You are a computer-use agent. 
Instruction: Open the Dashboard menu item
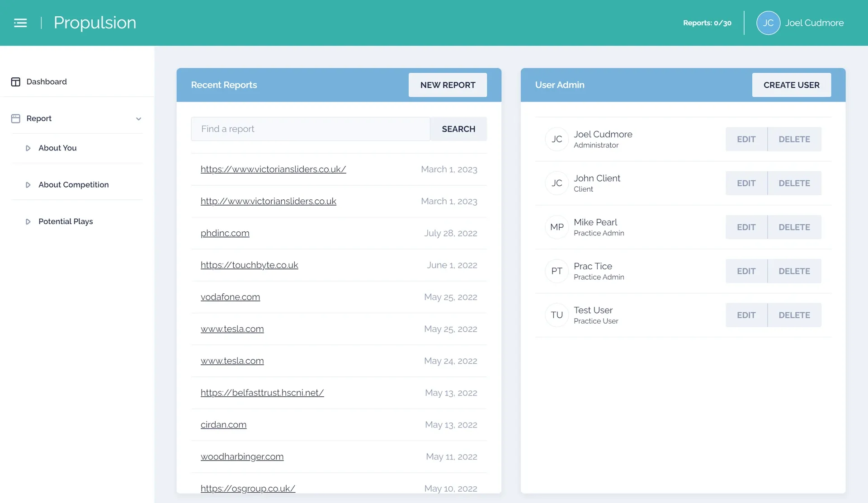(x=47, y=82)
